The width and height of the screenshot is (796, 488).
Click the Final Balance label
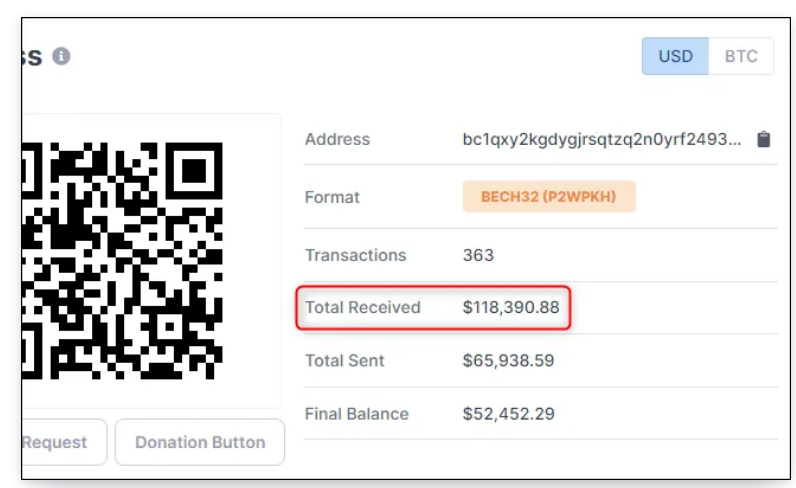(357, 413)
